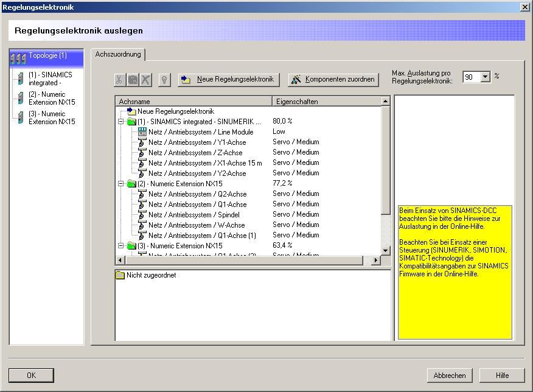
Task: Select the 'Netz / Antriebssystem / Z-Achse' row
Action: coord(195,153)
